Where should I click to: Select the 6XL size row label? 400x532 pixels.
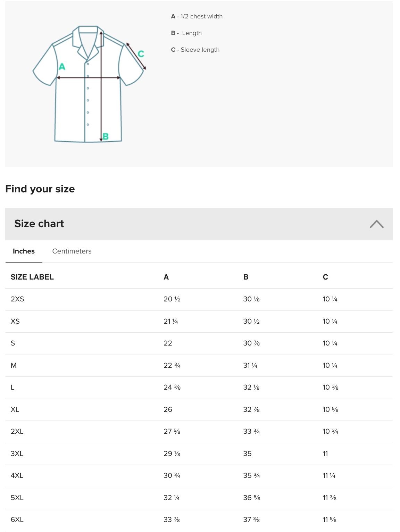(x=17, y=519)
